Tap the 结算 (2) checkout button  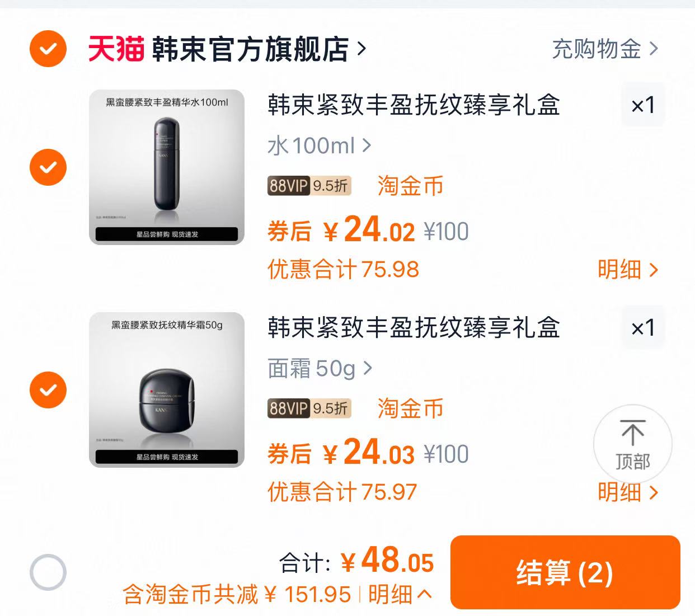pos(565,573)
